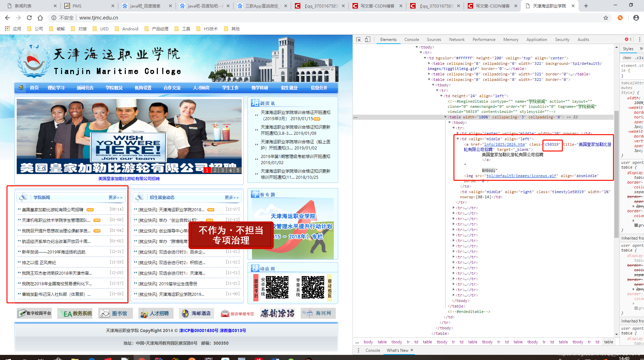Collapse the td height 24 node
Screen dimensions: 644x360
coord(441,96)
